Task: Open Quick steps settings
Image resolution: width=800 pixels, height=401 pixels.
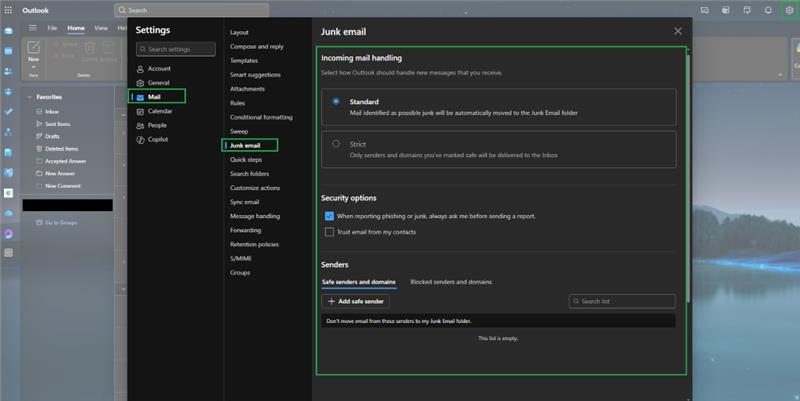Action: coord(246,160)
